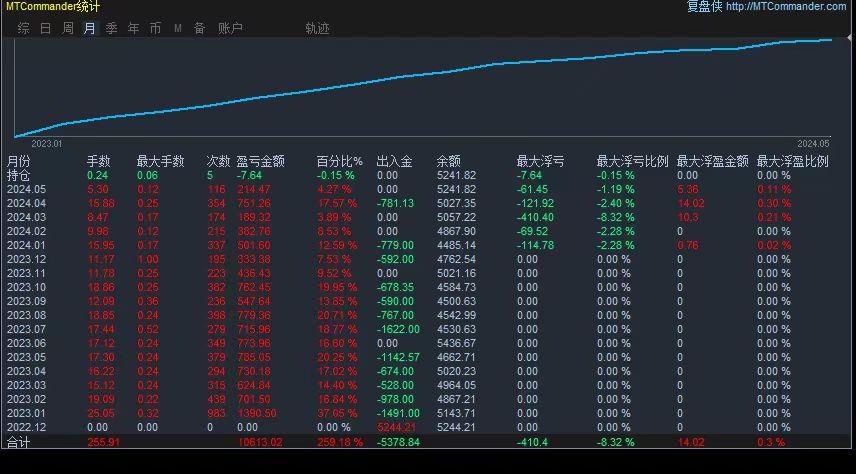Image resolution: width=856 pixels, height=474 pixels.
Task: Click the 余额 column header
Action: coord(448,162)
